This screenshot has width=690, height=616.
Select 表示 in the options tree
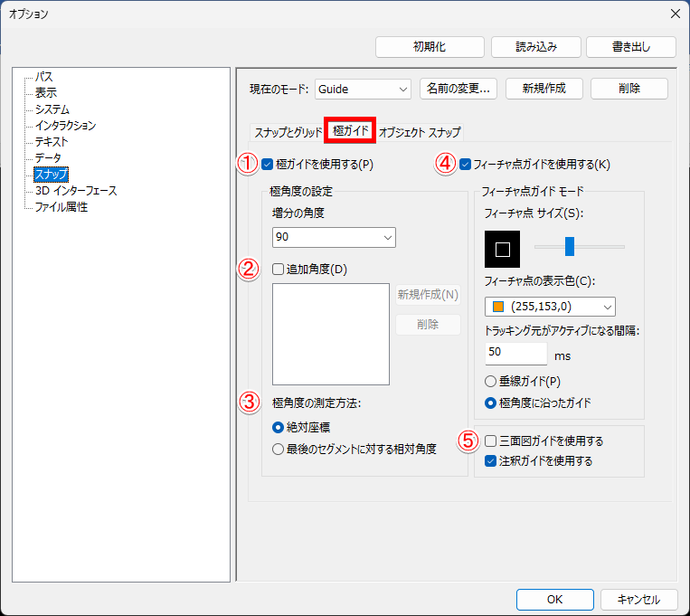click(x=46, y=93)
